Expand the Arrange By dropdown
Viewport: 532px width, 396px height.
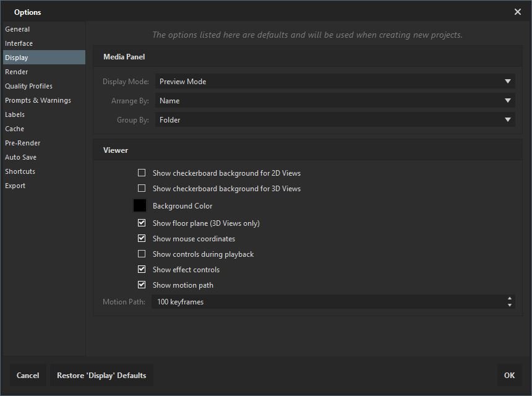334,101
